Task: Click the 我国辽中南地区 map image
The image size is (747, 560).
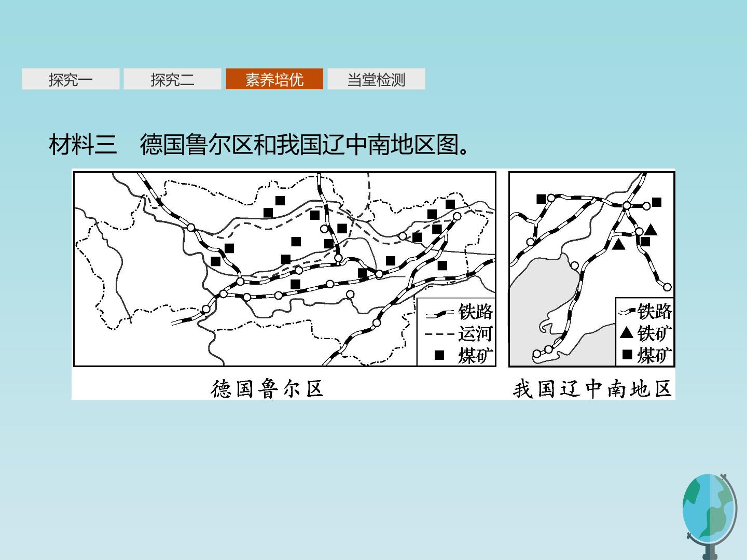Action: (x=591, y=269)
